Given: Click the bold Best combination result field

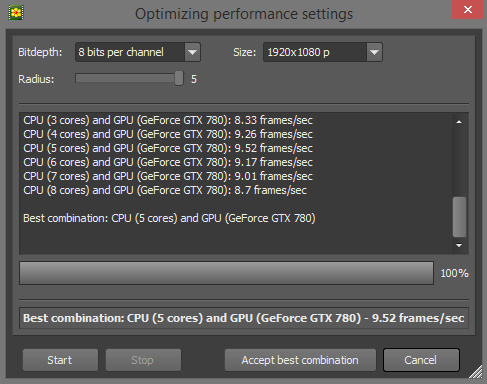Looking at the screenshot, I should coord(244,318).
